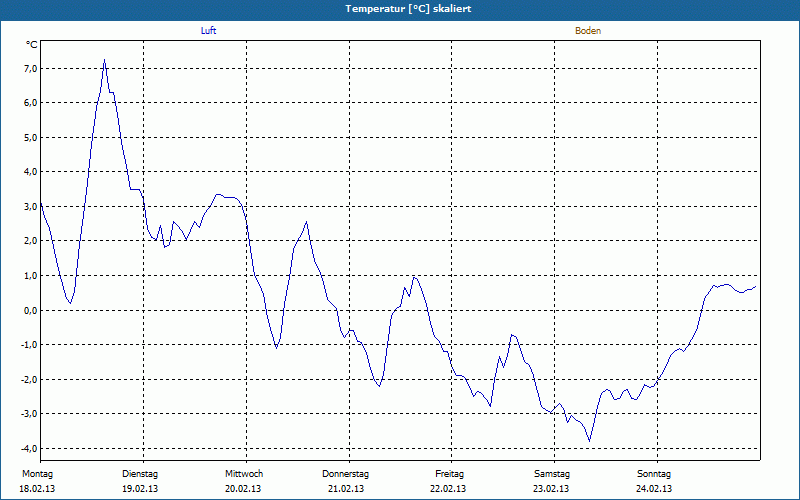
Task: Click the 'Luft' legend label
Action: point(208,31)
